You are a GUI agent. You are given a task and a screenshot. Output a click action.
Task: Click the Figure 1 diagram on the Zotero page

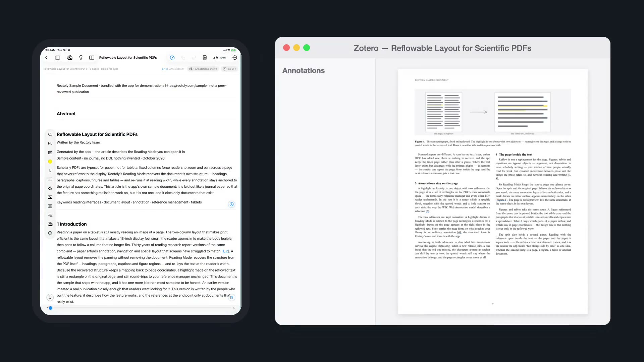coord(493,112)
